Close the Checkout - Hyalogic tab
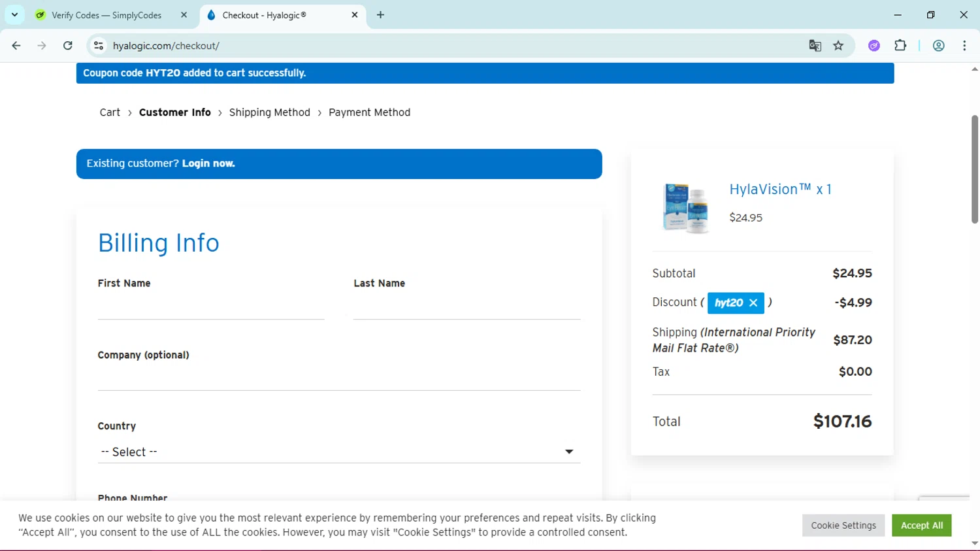This screenshot has width=980, height=551. click(x=355, y=15)
